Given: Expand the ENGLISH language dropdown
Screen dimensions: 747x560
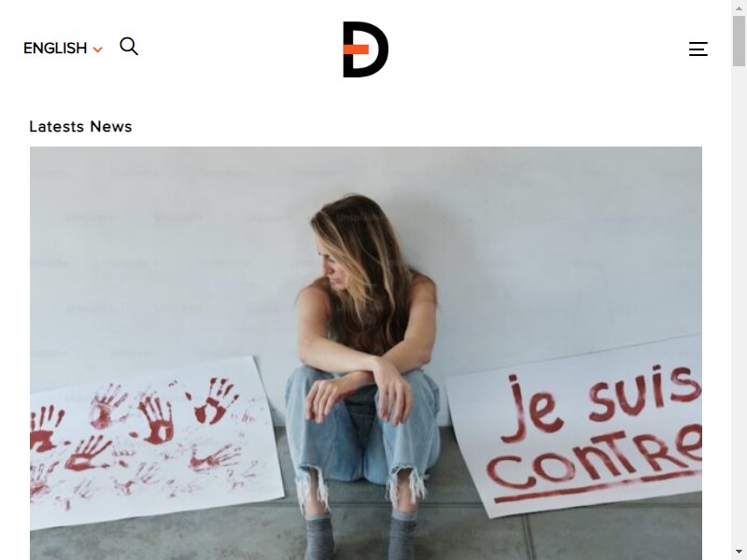Looking at the screenshot, I should [x=63, y=49].
